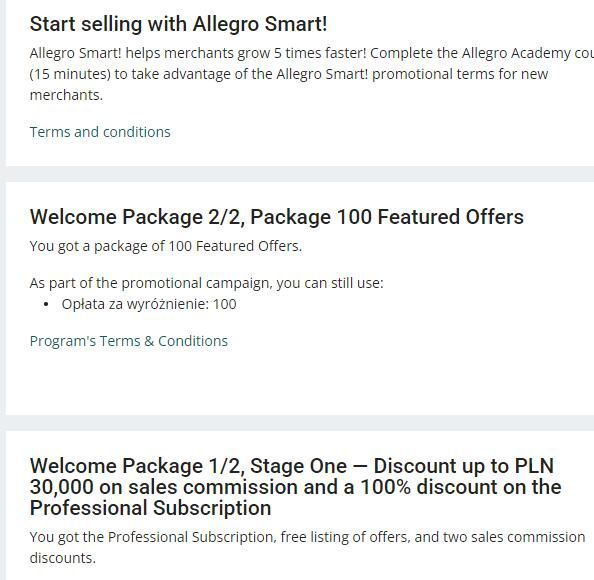This screenshot has width=594, height=580.
Task: Click the "Start selling with Allegro Smart!" heading
Action: pos(178,24)
